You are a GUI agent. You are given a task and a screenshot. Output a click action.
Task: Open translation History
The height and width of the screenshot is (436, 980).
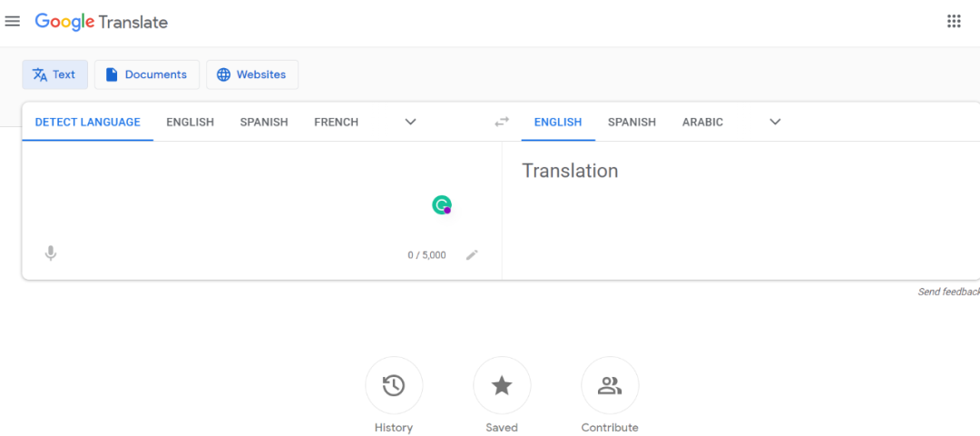tap(393, 386)
